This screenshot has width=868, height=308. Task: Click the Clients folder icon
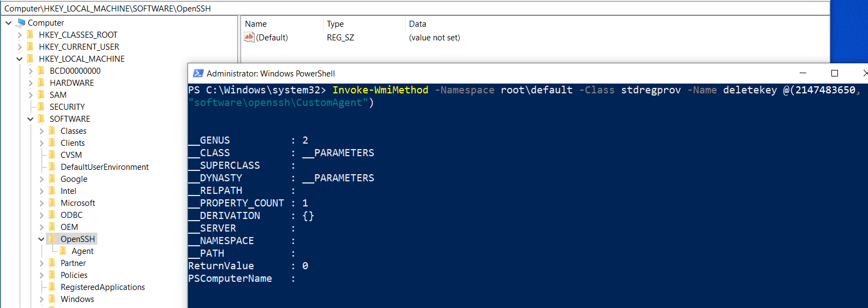(x=52, y=143)
